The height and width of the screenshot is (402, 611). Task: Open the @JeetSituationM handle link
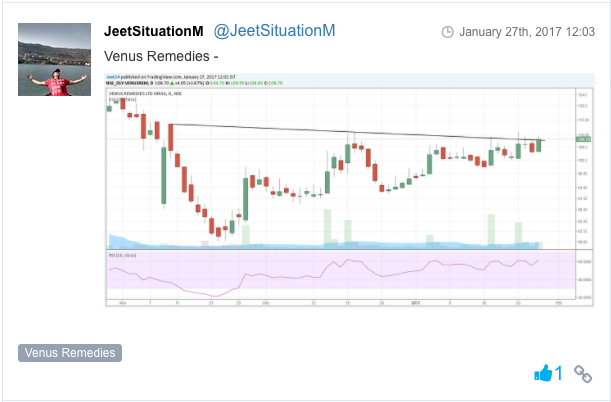(x=274, y=31)
